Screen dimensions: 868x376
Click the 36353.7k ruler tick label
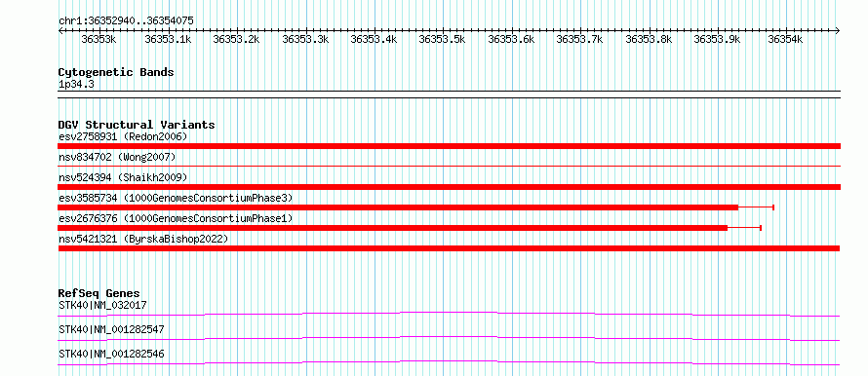click(x=579, y=39)
